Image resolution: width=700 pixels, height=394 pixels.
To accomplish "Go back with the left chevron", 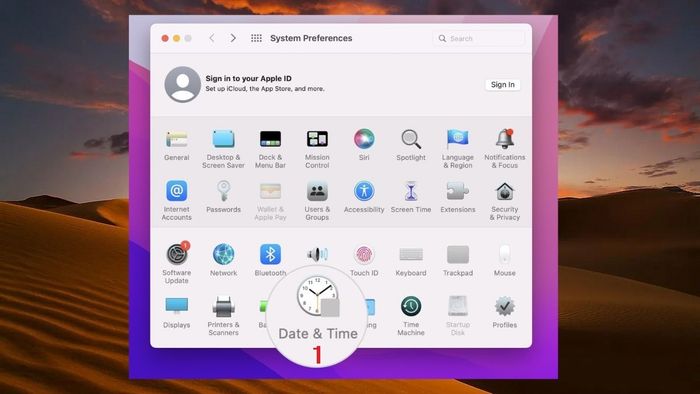I will [x=212, y=38].
